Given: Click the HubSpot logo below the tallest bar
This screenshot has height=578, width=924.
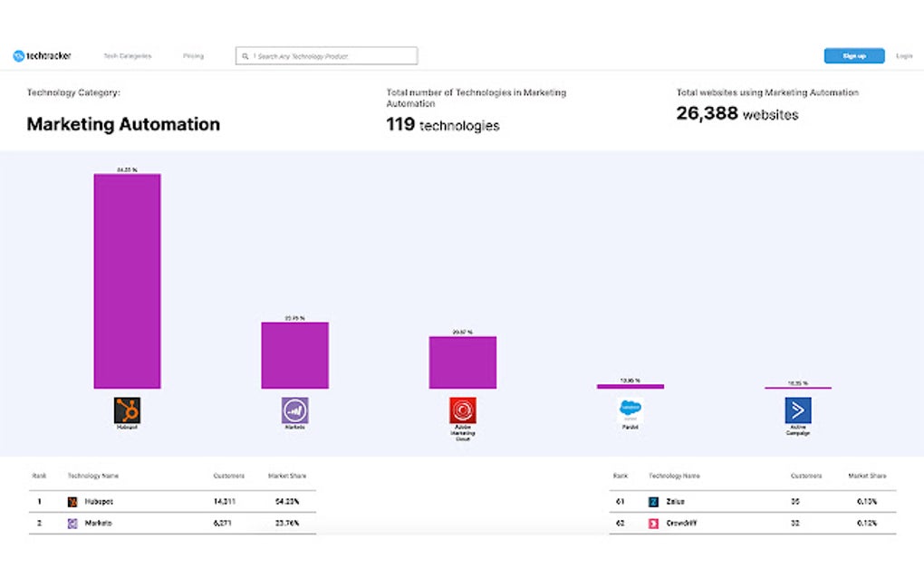Looking at the screenshot, I should pos(127,409).
